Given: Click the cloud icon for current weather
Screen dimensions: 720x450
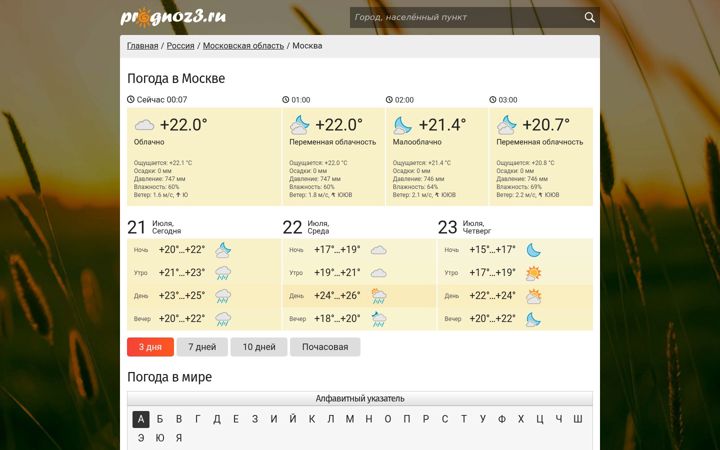Looking at the screenshot, I should coord(144,125).
